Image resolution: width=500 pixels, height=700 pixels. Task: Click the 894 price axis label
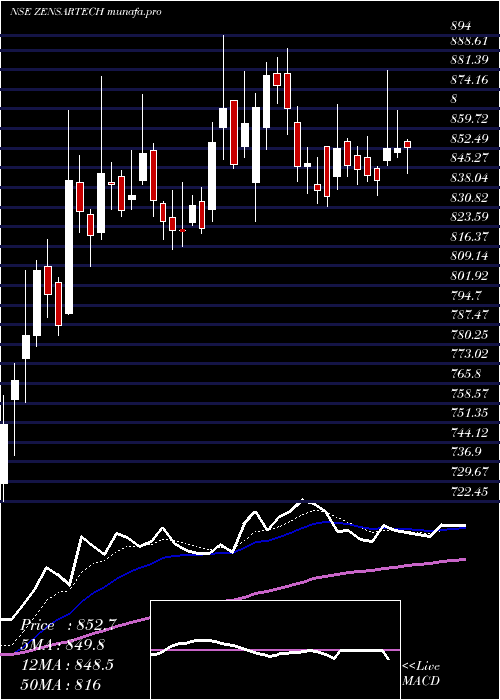click(x=461, y=25)
